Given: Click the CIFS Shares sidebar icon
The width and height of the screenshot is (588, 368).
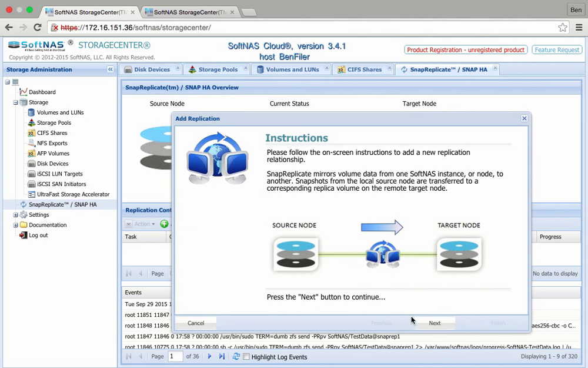Looking at the screenshot, I should pyautogui.click(x=32, y=133).
